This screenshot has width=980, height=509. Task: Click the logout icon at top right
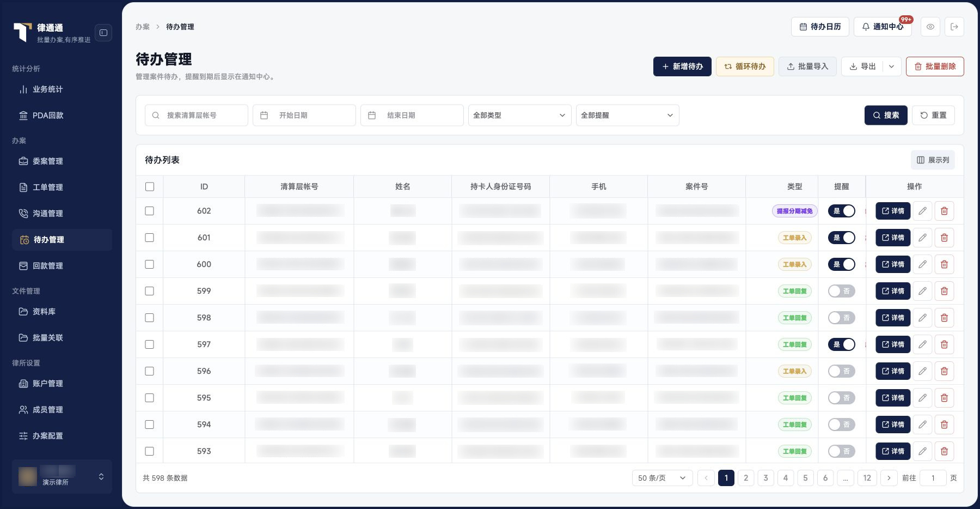coord(954,27)
